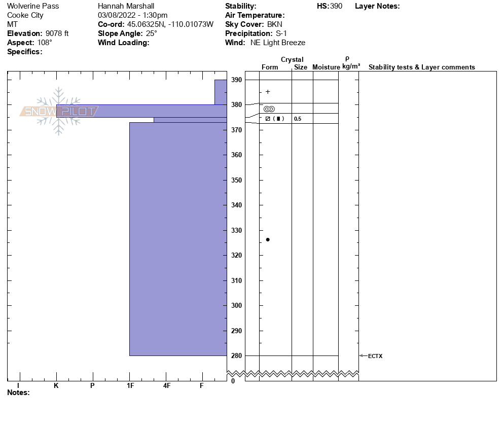The image size is (504, 426).
Task: Click the density ρ kg/m³ column header
Action: 351,63
